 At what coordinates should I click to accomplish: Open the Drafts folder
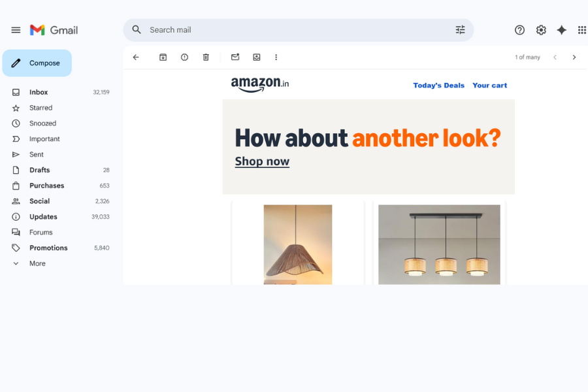(38, 170)
